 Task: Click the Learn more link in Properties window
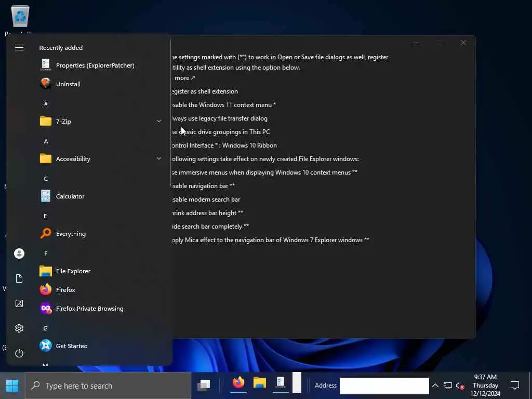pyautogui.click(x=184, y=78)
